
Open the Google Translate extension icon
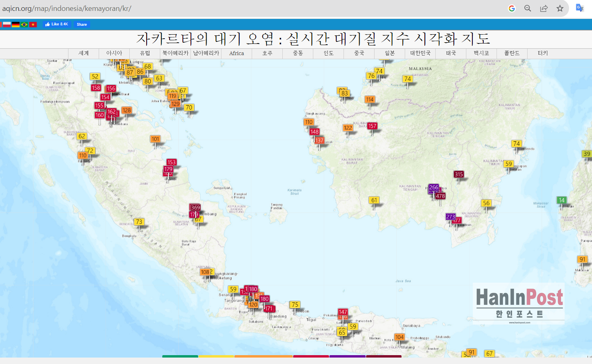coord(580,8)
